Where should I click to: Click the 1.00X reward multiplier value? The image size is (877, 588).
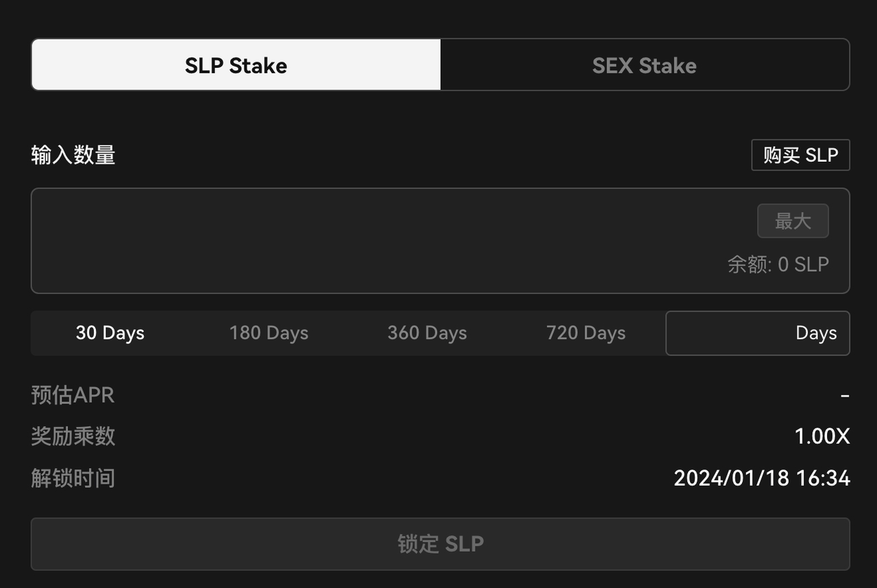click(822, 437)
